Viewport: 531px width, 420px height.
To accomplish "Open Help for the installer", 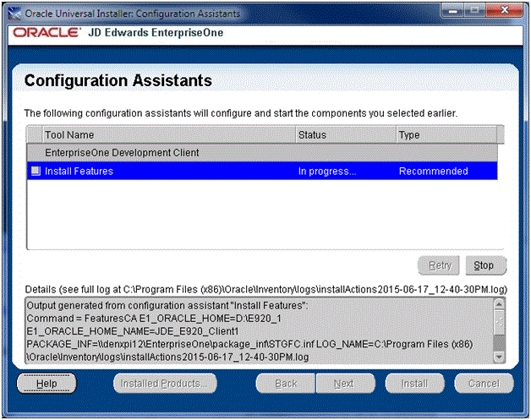I will [47, 384].
